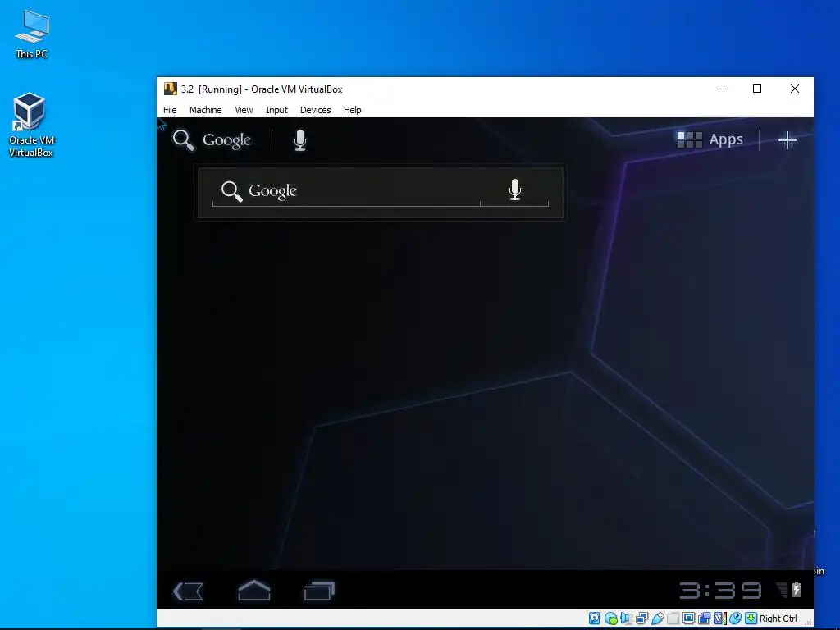Click the plus icon to customize home screen

coord(787,140)
